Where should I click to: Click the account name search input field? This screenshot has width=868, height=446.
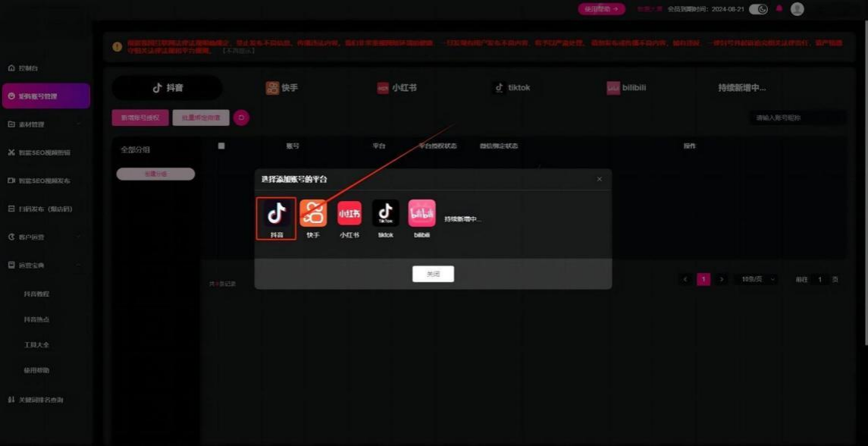(x=796, y=118)
